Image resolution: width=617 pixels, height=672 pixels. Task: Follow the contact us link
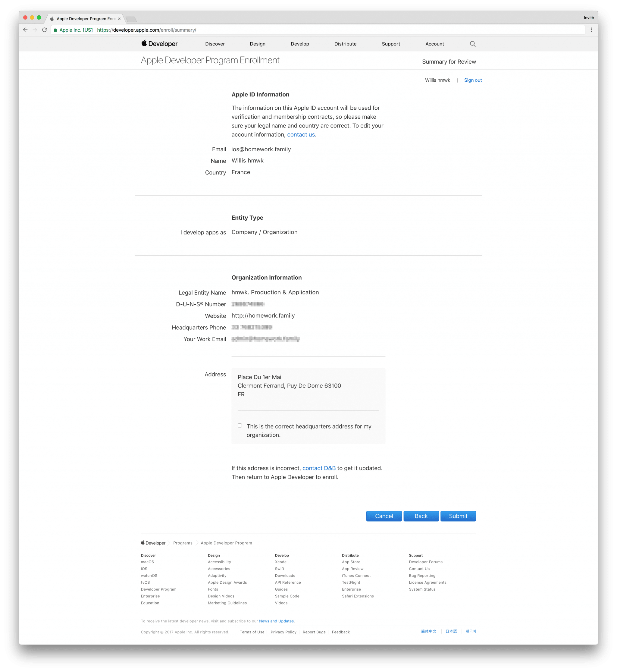click(x=301, y=135)
